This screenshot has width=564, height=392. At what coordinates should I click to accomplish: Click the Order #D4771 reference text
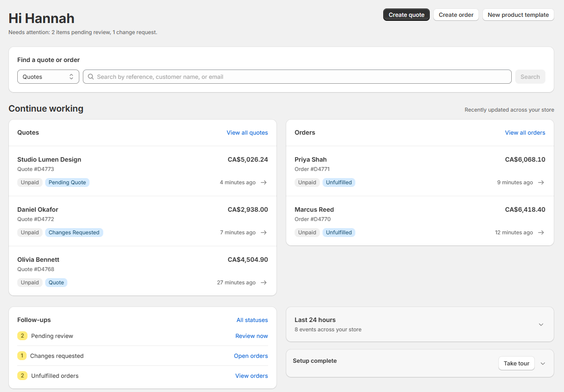click(x=312, y=169)
